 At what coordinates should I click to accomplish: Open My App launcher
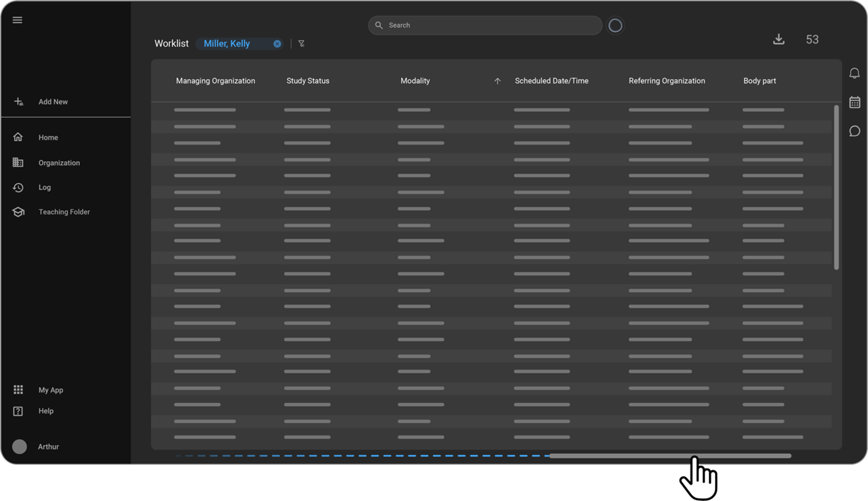[50, 390]
